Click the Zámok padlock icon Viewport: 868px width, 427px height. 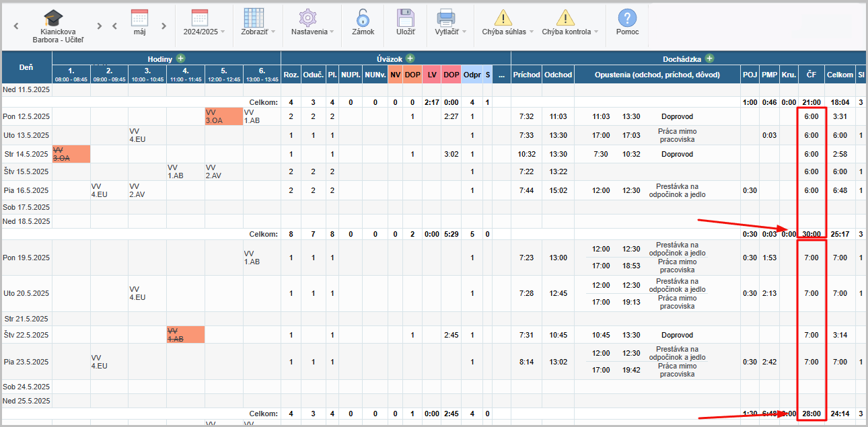coord(363,18)
